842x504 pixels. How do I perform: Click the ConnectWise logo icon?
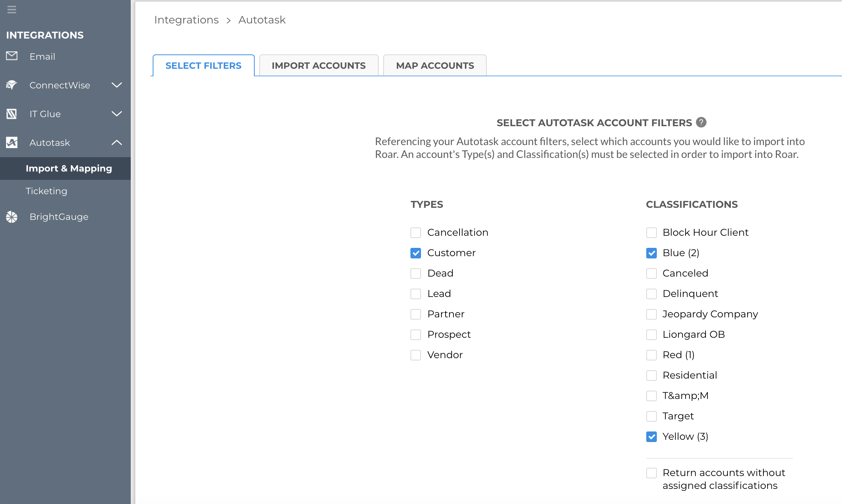[x=12, y=85]
